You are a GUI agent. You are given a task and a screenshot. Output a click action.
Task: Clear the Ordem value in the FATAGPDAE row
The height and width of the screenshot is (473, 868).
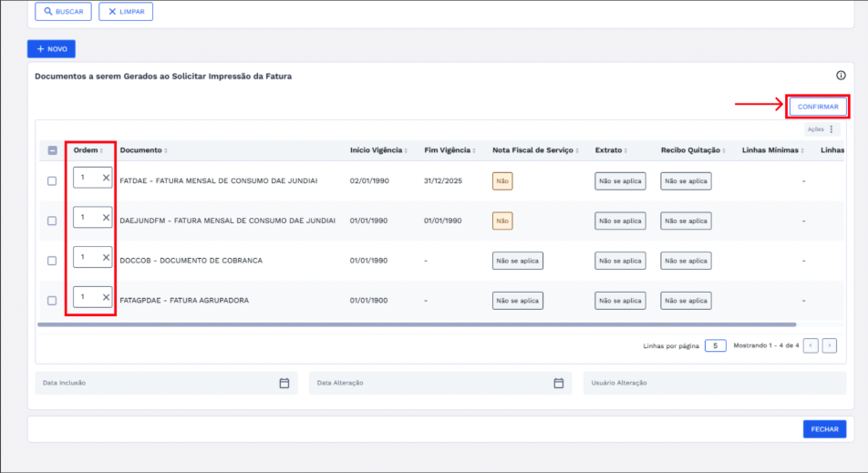pyautogui.click(x=106, y=297)
